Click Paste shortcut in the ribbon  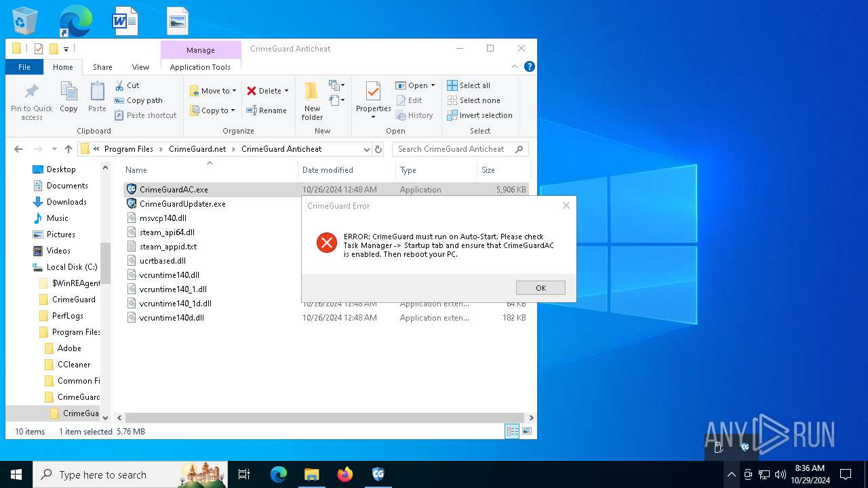(x=145, y=115)
